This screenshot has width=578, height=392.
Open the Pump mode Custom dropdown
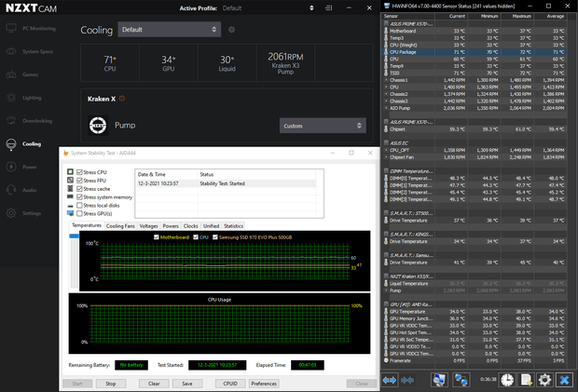click(323, 125)
